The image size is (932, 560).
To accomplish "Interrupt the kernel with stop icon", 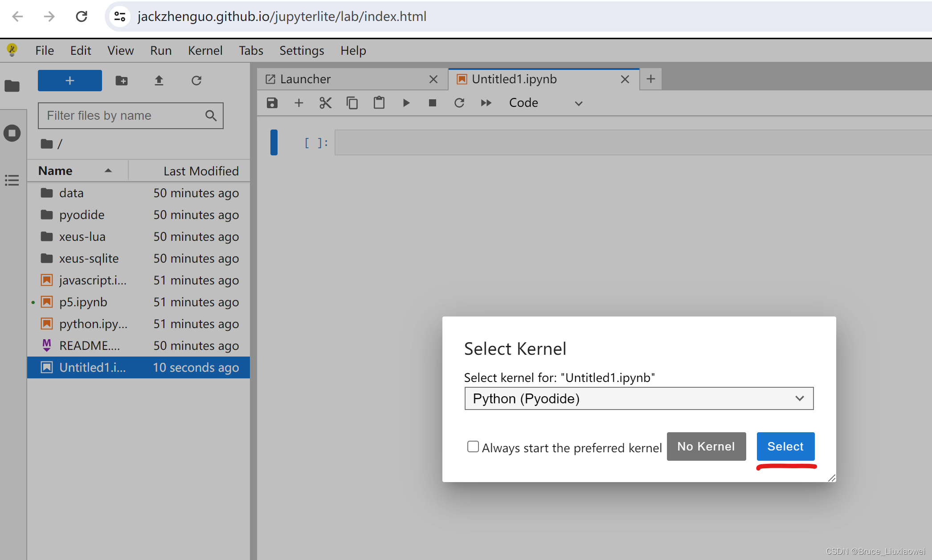I will click(433, 103).
